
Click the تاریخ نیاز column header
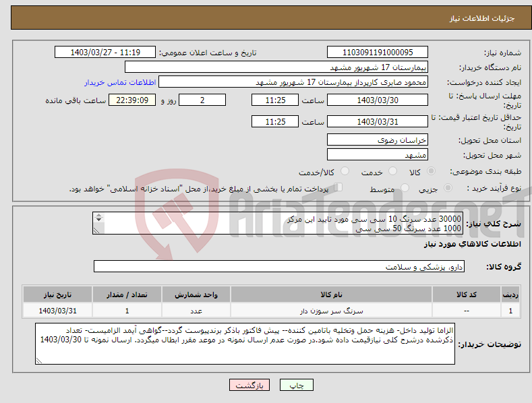pos(57,294)
